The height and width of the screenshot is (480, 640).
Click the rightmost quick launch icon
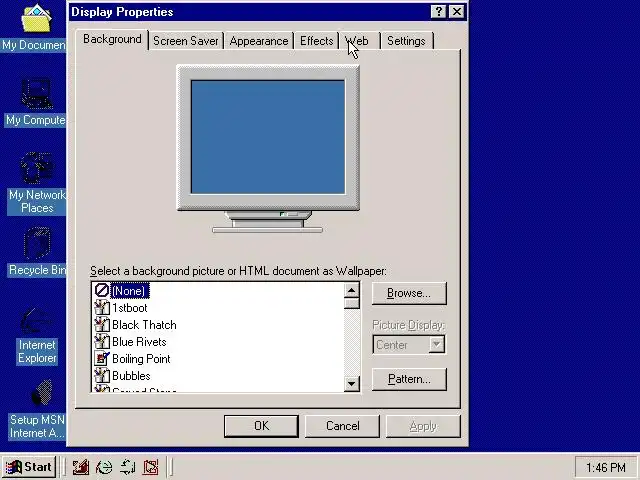[x=151, y=467]
